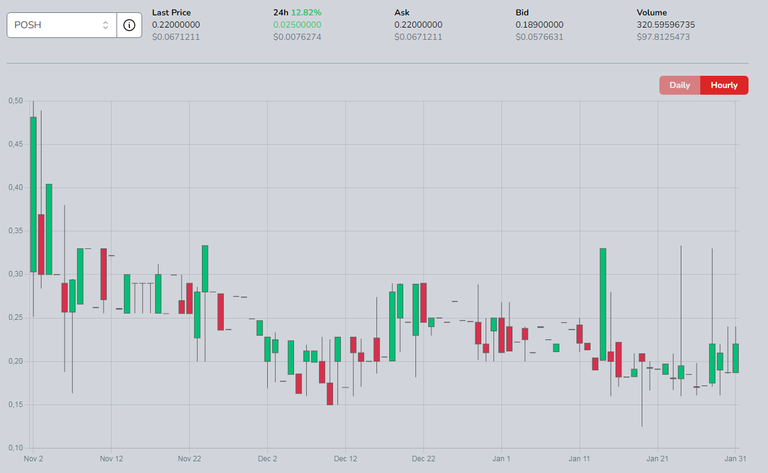The height and width of the screenshot is (473, 768).
Task: Click the Dec 12 date label
Action: tap(345, 459)
